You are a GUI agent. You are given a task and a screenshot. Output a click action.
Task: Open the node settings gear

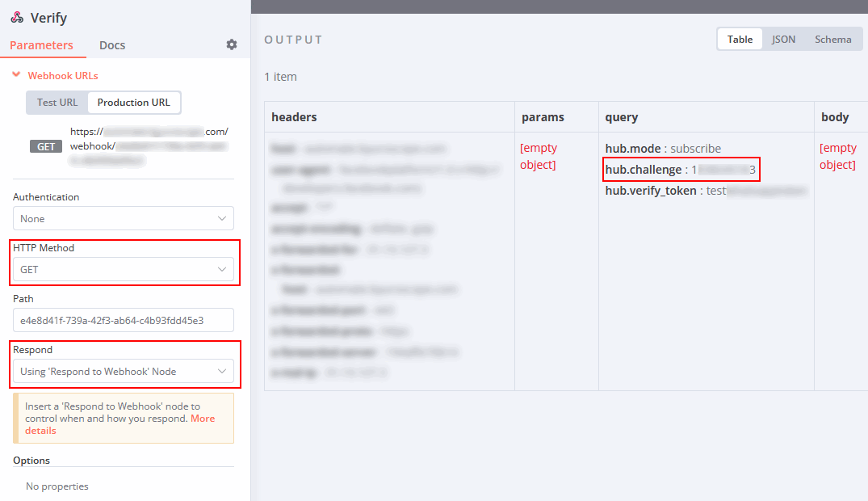tap(232, 44)
